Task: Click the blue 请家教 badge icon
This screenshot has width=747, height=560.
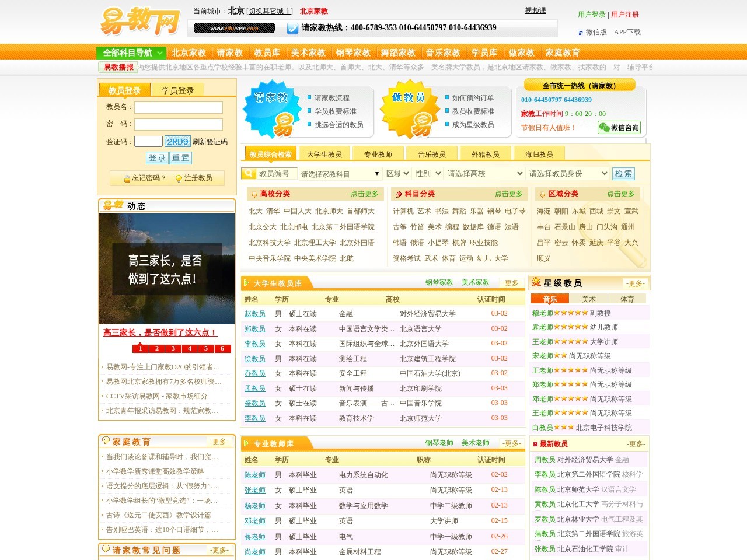Action: 272,111
